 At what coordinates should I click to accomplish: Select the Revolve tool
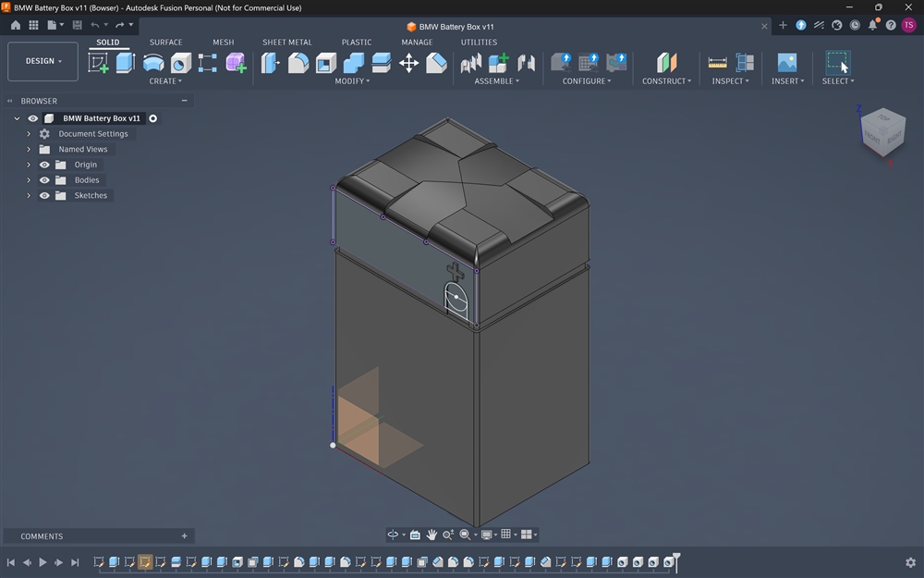153,63
